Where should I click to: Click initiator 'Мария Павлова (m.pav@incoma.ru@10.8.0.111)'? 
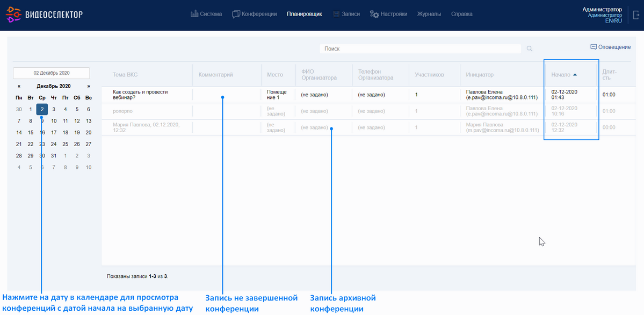(x=502, y=127)
